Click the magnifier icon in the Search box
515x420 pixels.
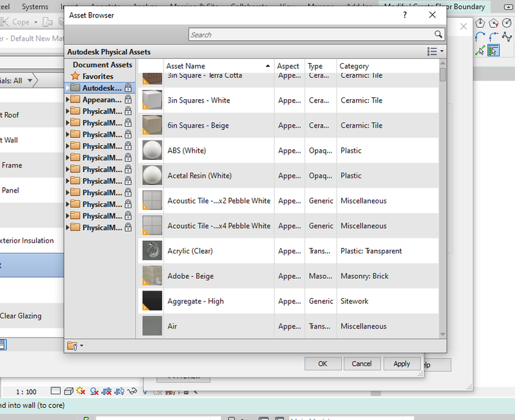(x=438, y=34)
